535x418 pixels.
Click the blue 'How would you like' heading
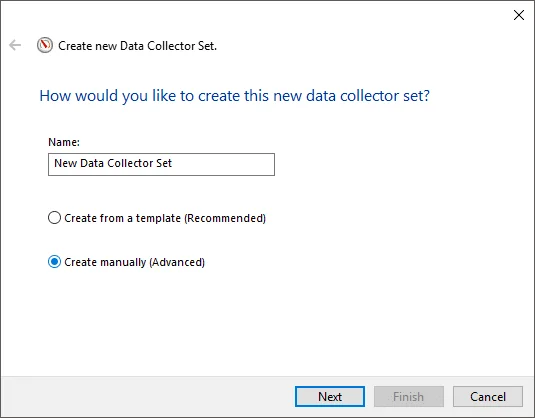pyautogui.click(x=234, y=96)
